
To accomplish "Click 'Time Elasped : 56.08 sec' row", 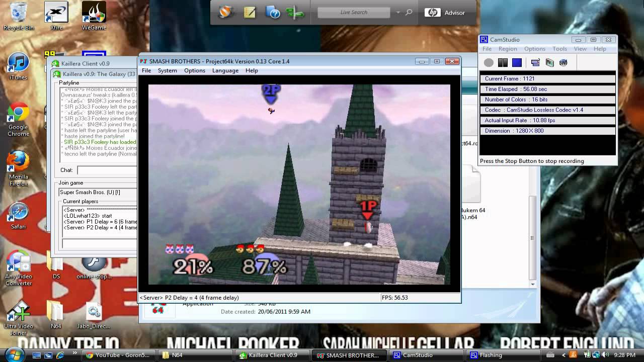I will pos(547,89).
